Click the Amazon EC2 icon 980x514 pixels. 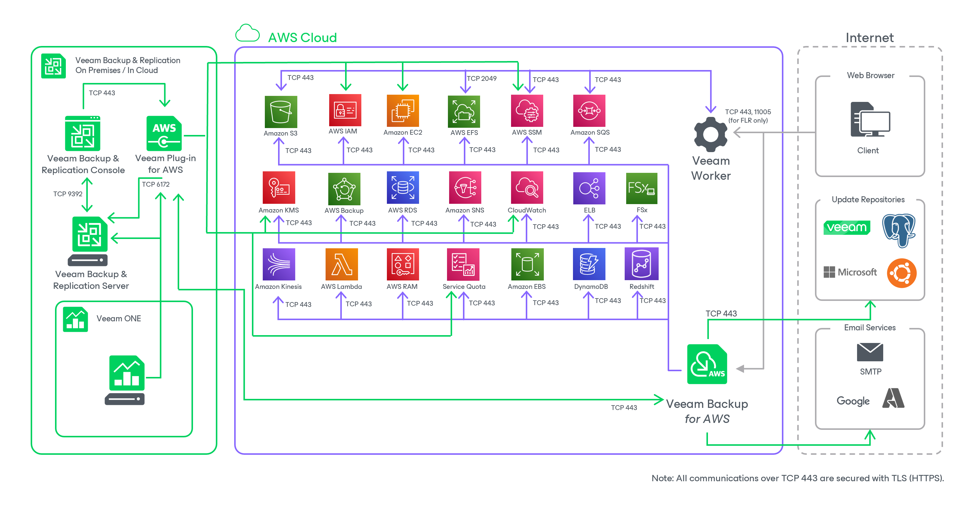(x=403, y=111)
